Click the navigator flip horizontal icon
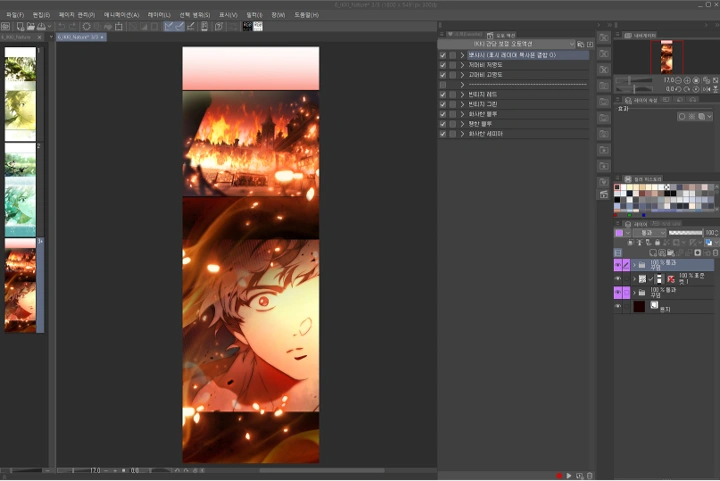720x481 pixels. (706, 89)
